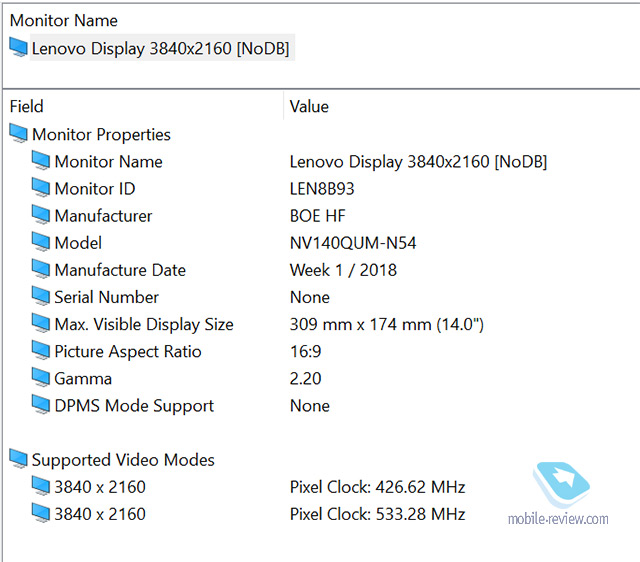Click the icon beside Manufacturer
The width and height of the screenshot is (640, 562).
coord(41,215)
